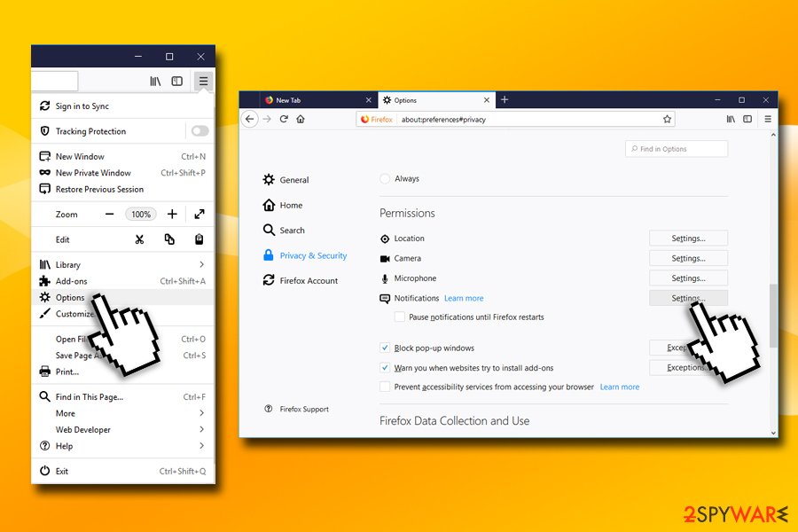Image resolution: width=798 pixels, height=532 pixels.
Task: Uncheck Block pop-up windows
Action: click(x=385, y=348)
